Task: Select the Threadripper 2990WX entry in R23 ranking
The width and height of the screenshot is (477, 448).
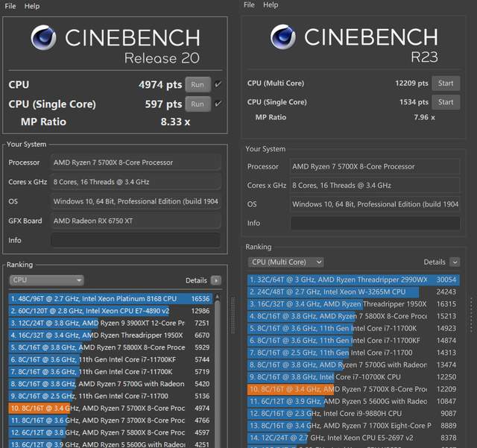Action: [350, 280]
